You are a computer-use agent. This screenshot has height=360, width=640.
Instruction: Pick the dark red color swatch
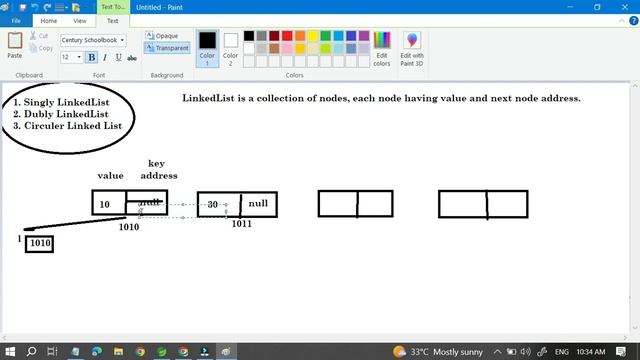[274, 36]
